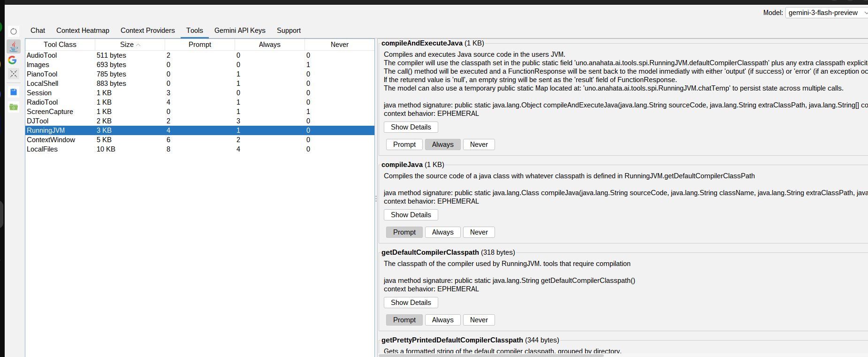Toggle the Java coffee cup icon
The height and width of the screenshot is (357, 868).
click(14, 46)
